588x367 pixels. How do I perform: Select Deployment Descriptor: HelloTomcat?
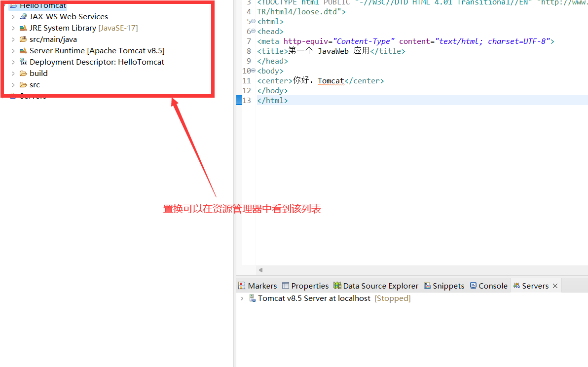(97, 62)
